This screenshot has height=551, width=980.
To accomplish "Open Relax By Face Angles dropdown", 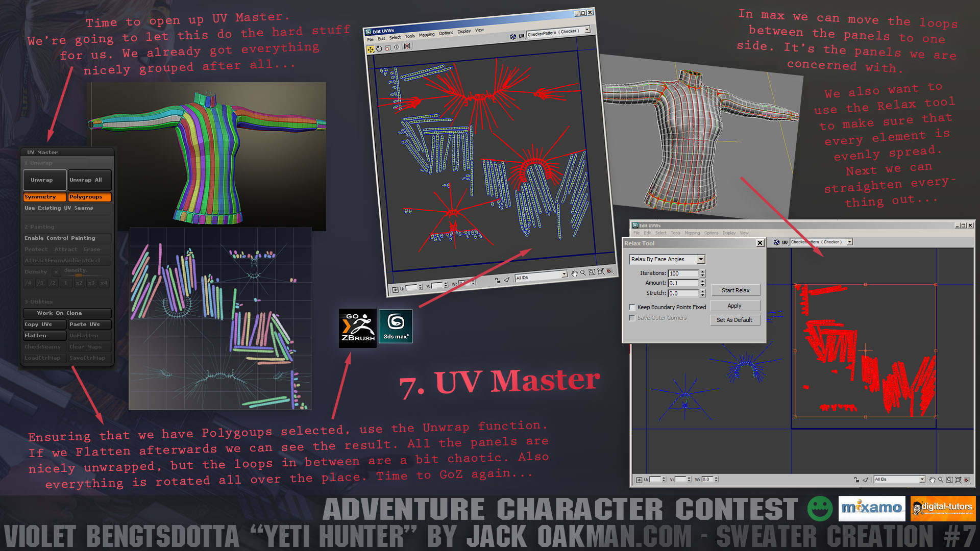I will (701, 259).
